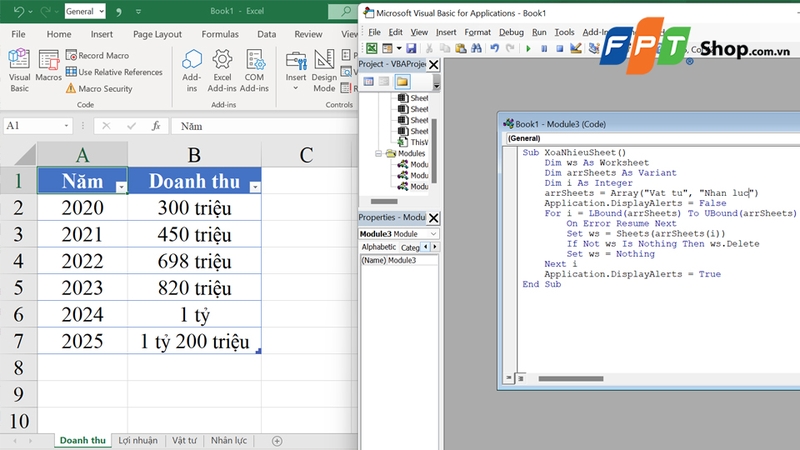Add a new sheet with plus icon
Viewport: 800px width, 450px height.
click(277, 440)
